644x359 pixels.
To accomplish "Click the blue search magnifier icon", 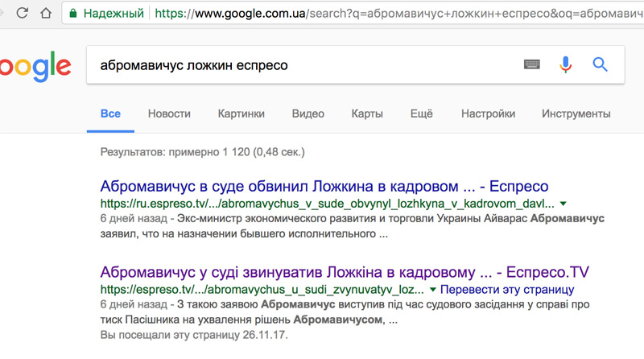I will (x=600, y=65).
